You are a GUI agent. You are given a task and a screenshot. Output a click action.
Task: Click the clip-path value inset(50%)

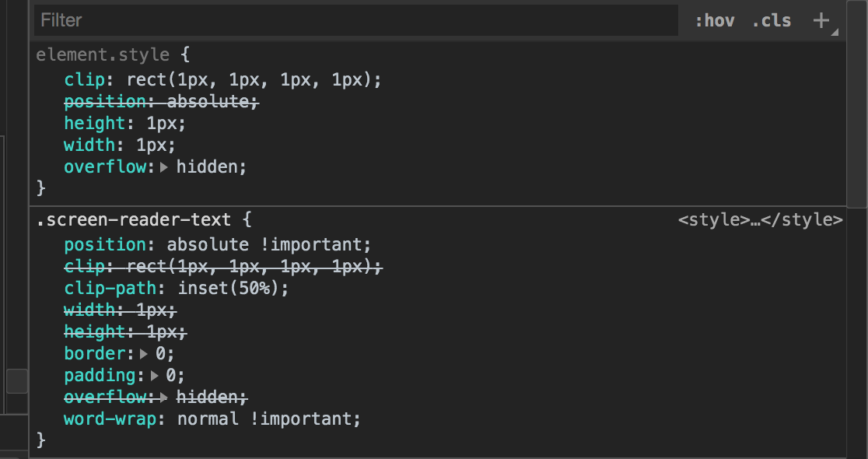click(233, 289)
